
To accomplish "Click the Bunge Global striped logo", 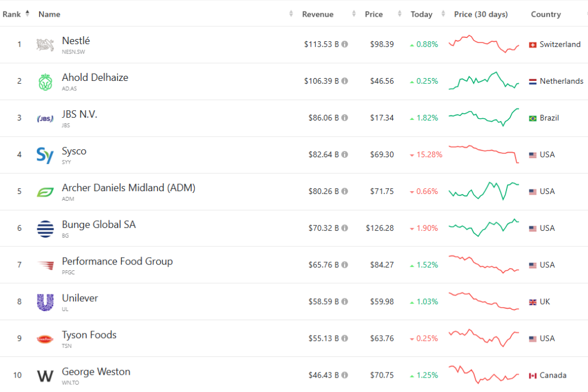I will click(45, 228).
